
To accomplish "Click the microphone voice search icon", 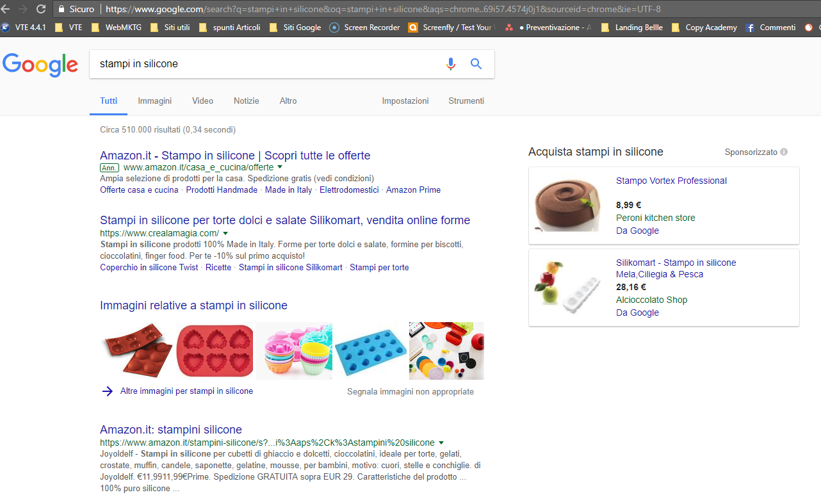I will [x=451, y=64].
